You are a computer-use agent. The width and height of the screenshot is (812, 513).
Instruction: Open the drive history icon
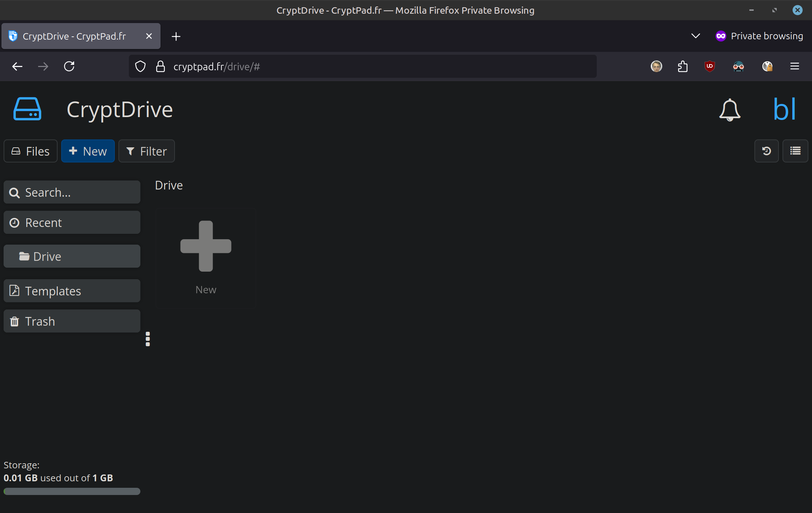pos(766,151)
